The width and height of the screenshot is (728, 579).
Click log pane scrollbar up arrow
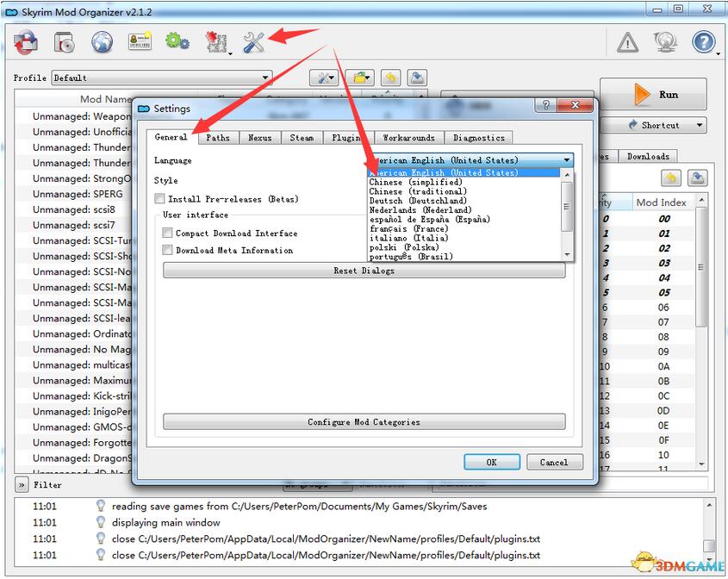pyautogui.click(x=708, y=505)
